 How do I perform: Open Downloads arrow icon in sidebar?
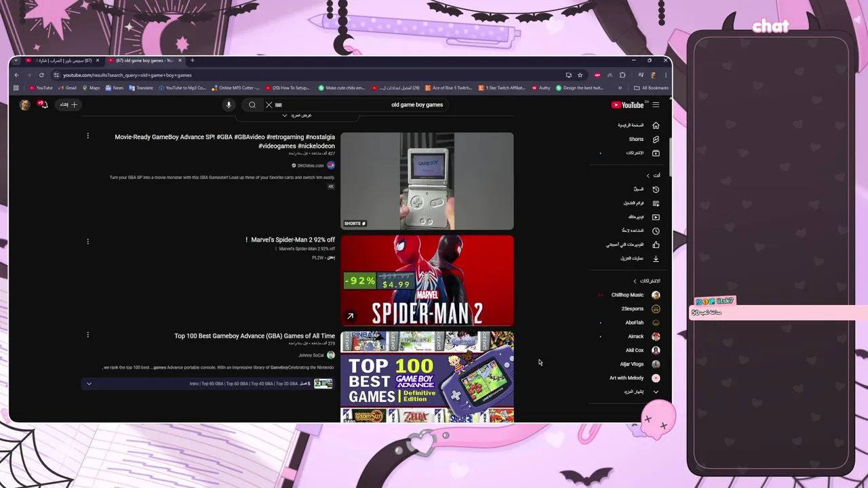656,258
